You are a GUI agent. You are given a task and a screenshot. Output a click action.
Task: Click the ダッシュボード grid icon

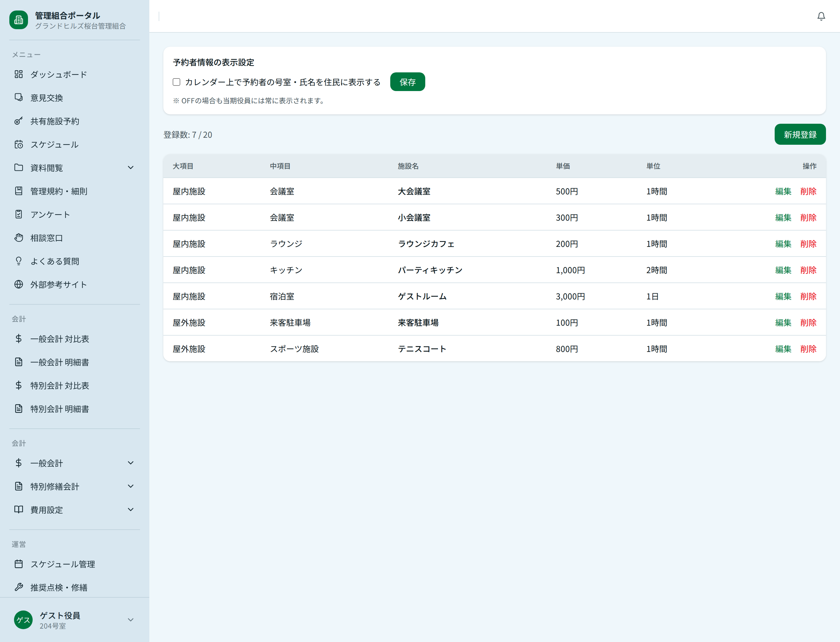[x=19, y=74]
